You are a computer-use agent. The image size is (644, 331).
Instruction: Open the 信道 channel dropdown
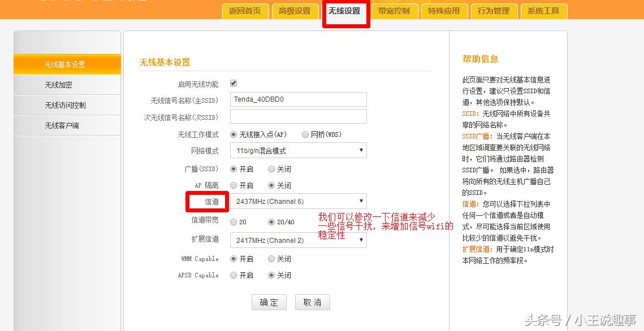(298, 201)
